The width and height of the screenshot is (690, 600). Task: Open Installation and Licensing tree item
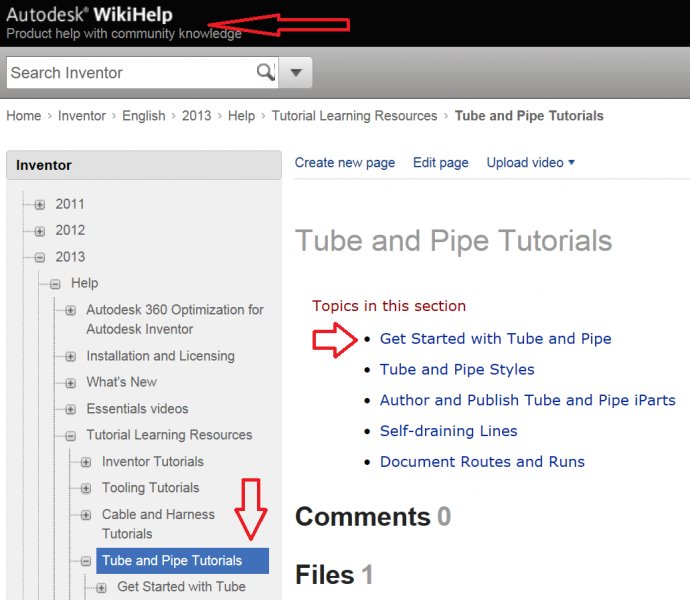(x=160, y=356)
